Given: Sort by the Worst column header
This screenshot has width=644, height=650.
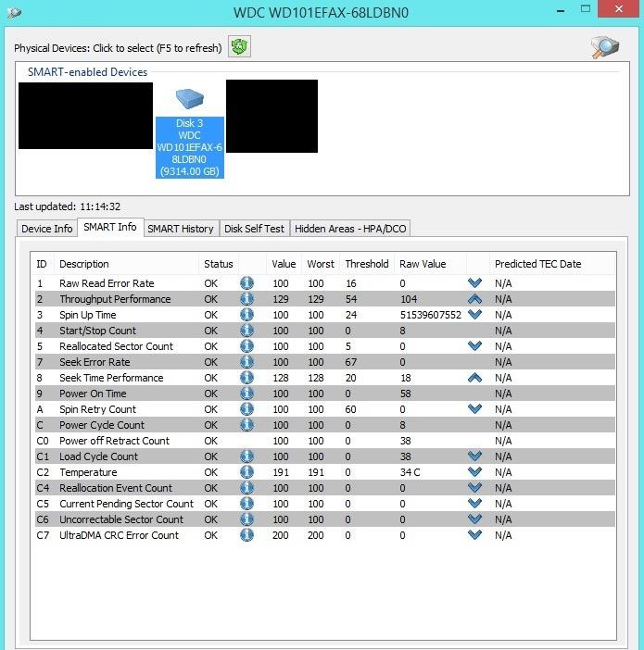Looking at the screenshot, I should 321,264.
